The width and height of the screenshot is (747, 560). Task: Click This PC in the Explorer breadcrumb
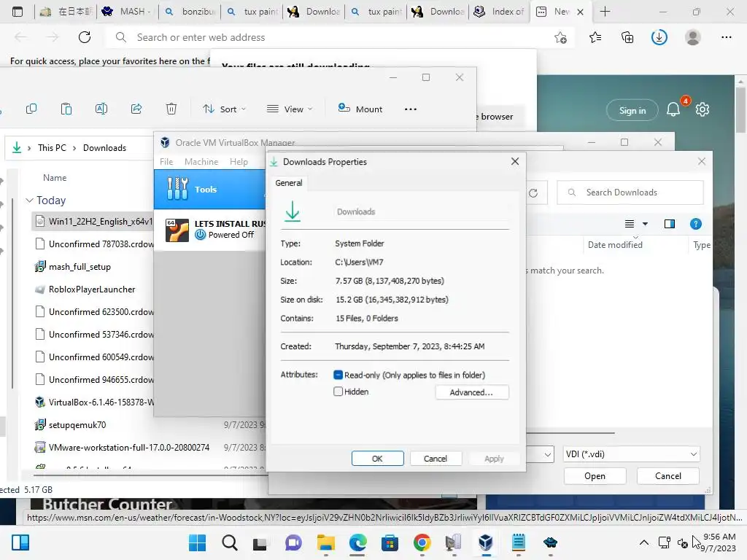(52, 148)
